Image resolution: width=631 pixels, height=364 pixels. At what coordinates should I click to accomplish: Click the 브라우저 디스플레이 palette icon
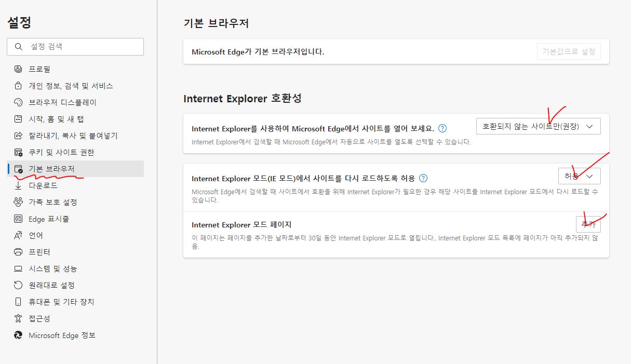coord(19,102)
